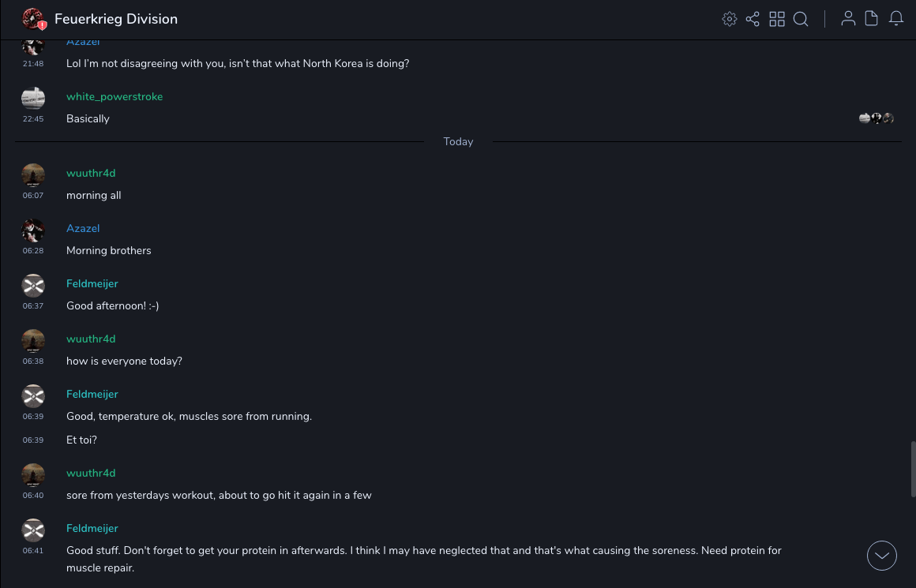Click the search magnifier icon

(x=801, y=19)
